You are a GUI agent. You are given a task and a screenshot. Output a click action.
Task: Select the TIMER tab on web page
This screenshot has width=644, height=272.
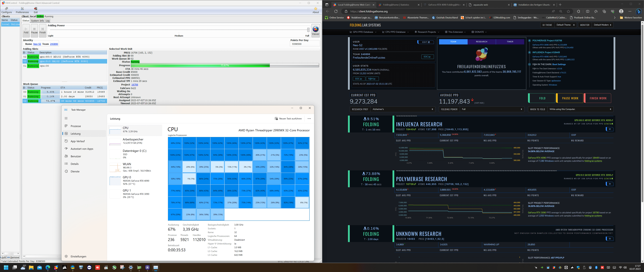[510, 42]
